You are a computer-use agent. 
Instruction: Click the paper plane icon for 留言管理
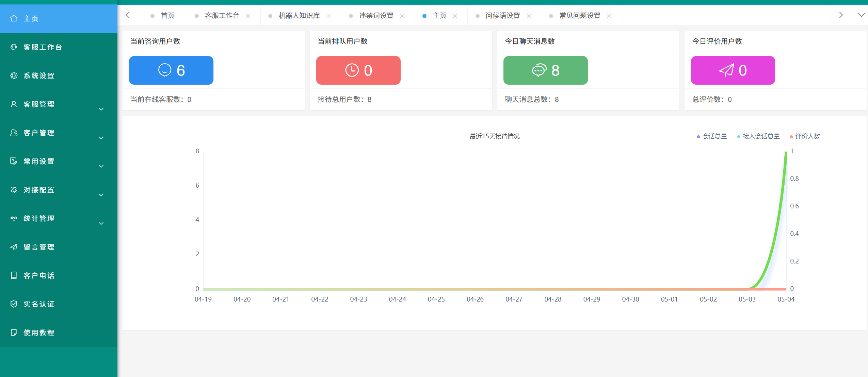(x=14, y=247)
